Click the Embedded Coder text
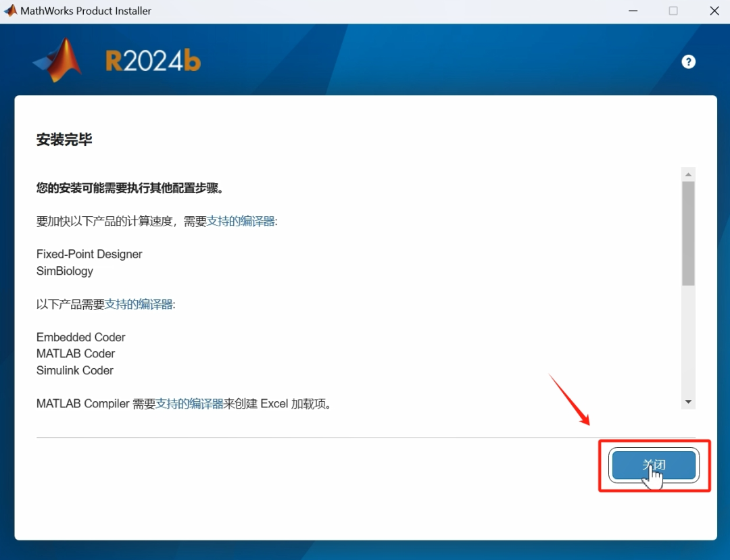This screenshot has height=560, width=730. click(x=81, y=337)
